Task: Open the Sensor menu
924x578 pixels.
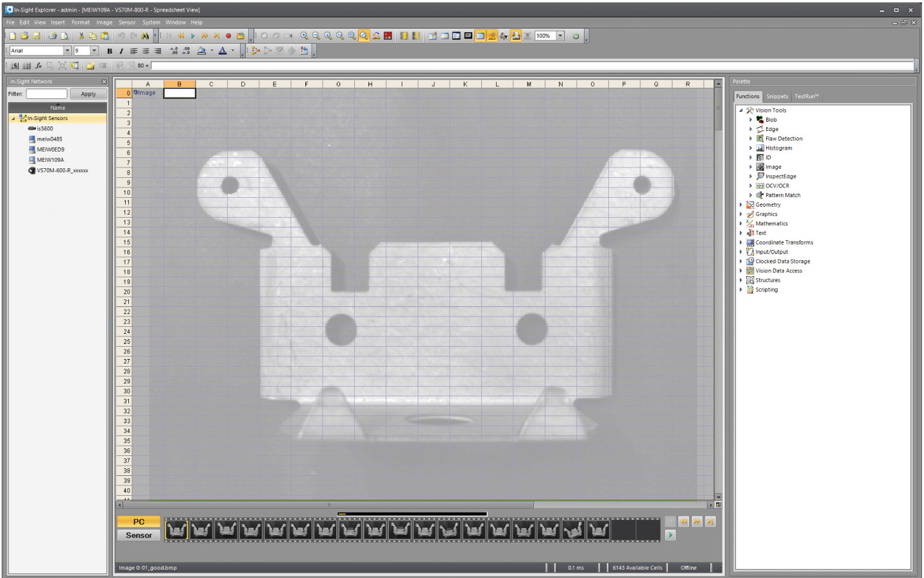Action: click(127, 22)
